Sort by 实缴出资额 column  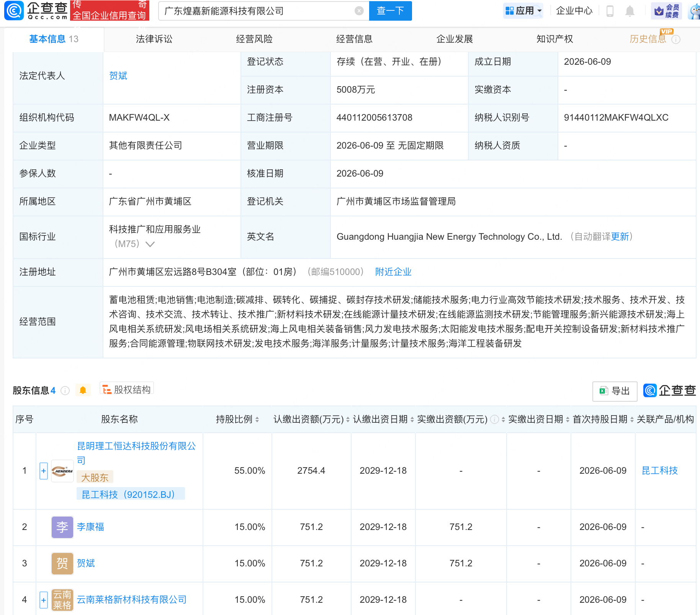(x=503, y=419)
